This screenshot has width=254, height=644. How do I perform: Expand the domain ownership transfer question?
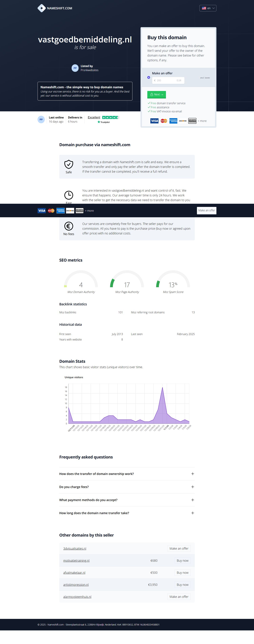(127, 474)
